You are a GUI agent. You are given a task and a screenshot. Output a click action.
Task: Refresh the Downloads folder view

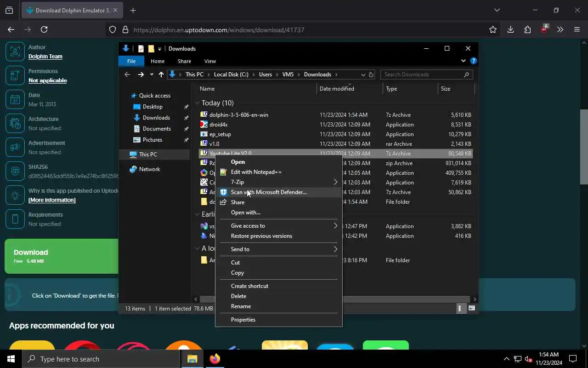(371, 75)
